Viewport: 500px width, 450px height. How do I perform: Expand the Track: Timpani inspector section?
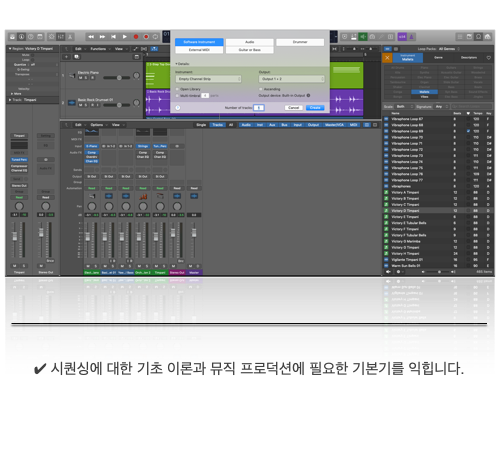click(10, 100)
